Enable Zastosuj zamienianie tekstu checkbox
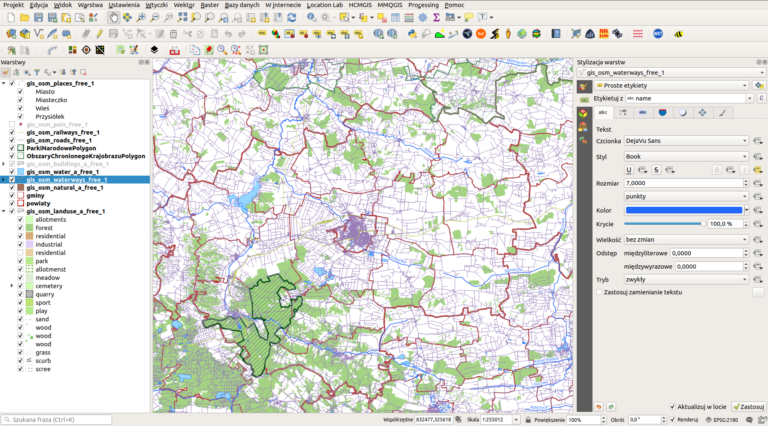 click(599, 292)
